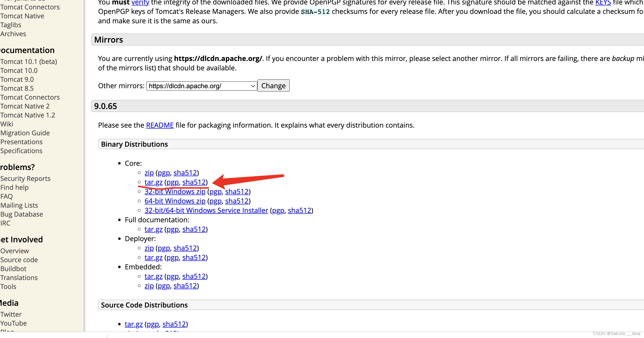Download Core tar.gz distribution
This screenshot has height=338, width=644.
[x=154, y=182]
